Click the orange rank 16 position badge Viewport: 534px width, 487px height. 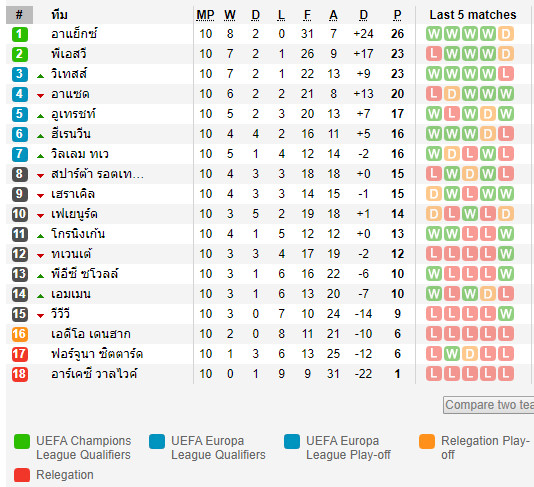tap(19, 334)
